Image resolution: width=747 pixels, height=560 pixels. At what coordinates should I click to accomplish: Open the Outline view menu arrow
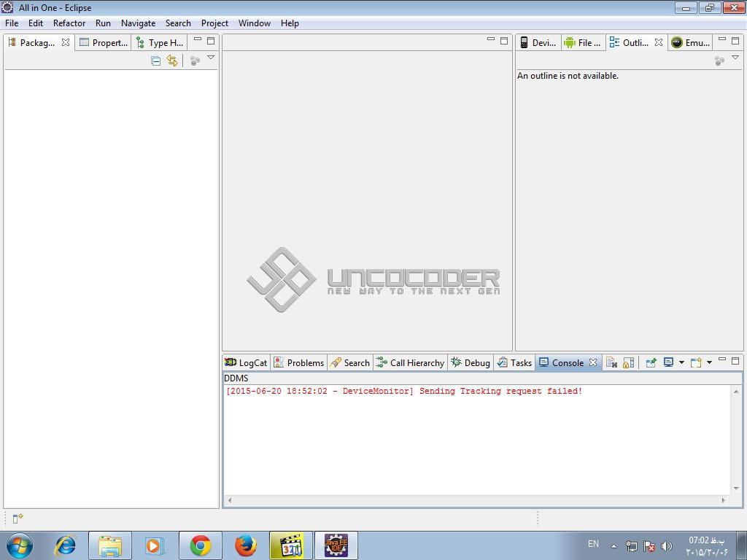coord(735,58)
